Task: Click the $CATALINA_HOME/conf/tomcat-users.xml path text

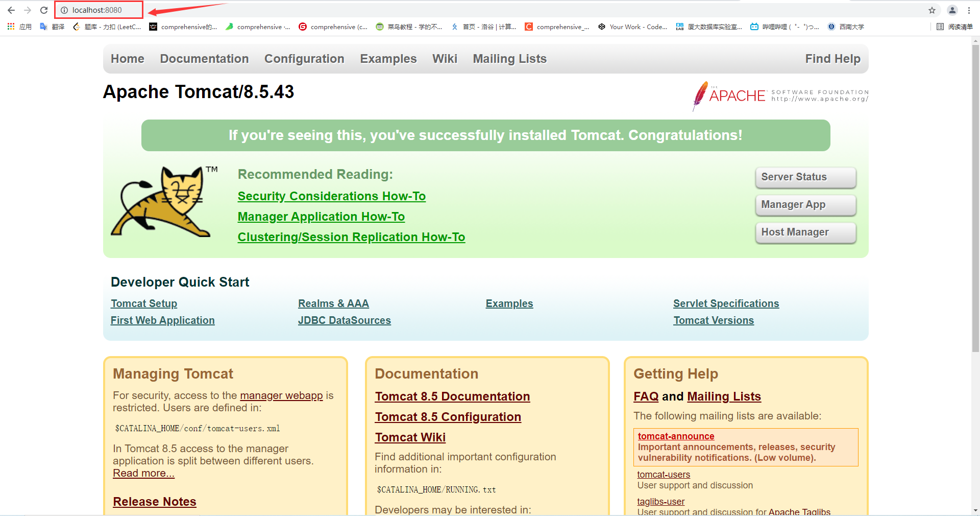Action: (198, 428)
